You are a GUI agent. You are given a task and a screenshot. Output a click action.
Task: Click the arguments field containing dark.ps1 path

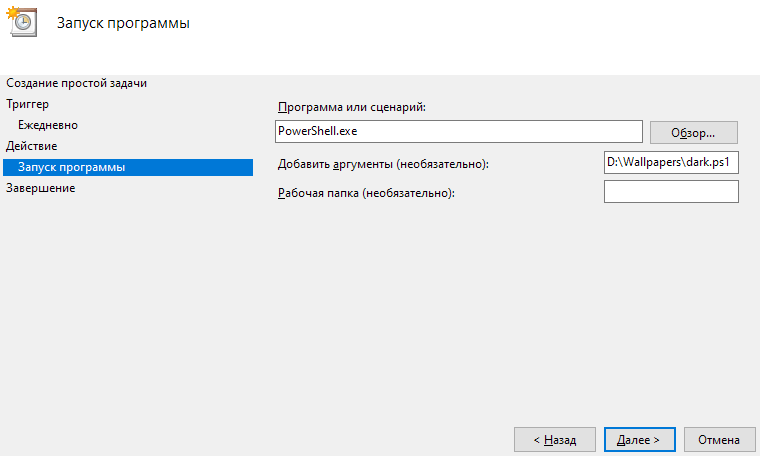point(671,162)
